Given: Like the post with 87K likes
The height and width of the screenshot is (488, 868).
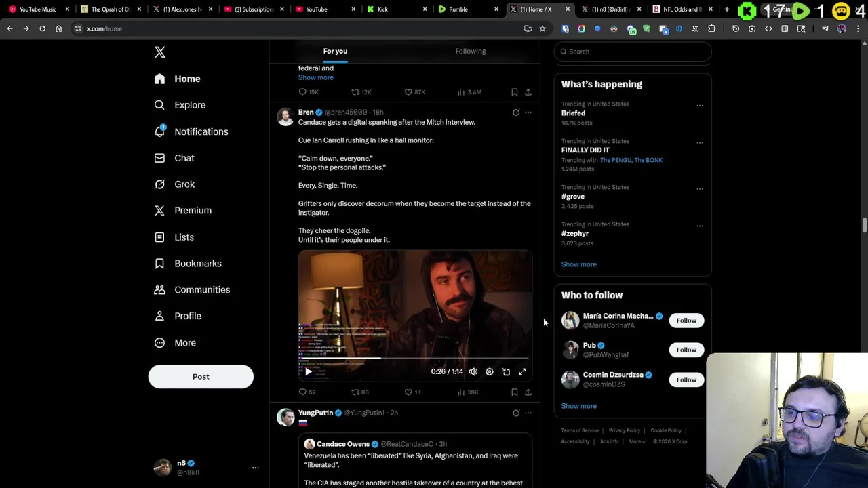Looking at the screenshot, I should pyautogui.click(x=414, y=92).
